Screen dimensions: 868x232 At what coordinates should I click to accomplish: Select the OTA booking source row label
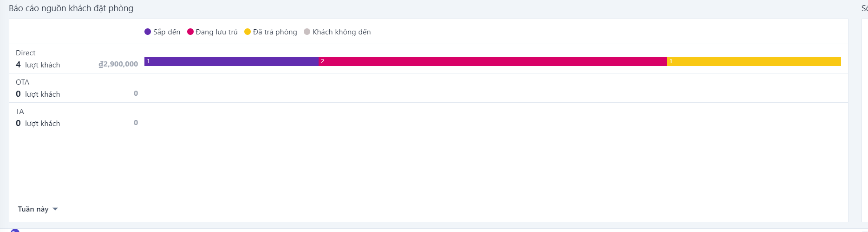tap(22, 82)
